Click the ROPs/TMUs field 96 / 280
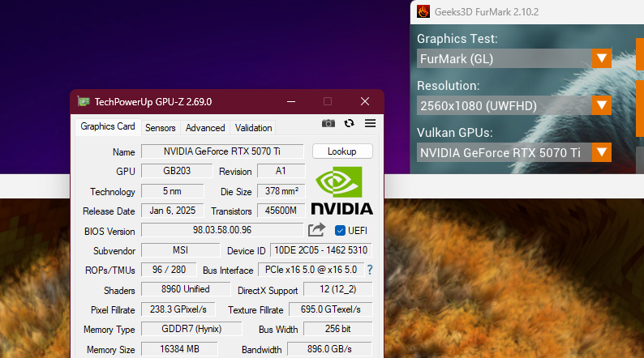Image resolution: width=644 pixels, height=358 pixels. 169,270
